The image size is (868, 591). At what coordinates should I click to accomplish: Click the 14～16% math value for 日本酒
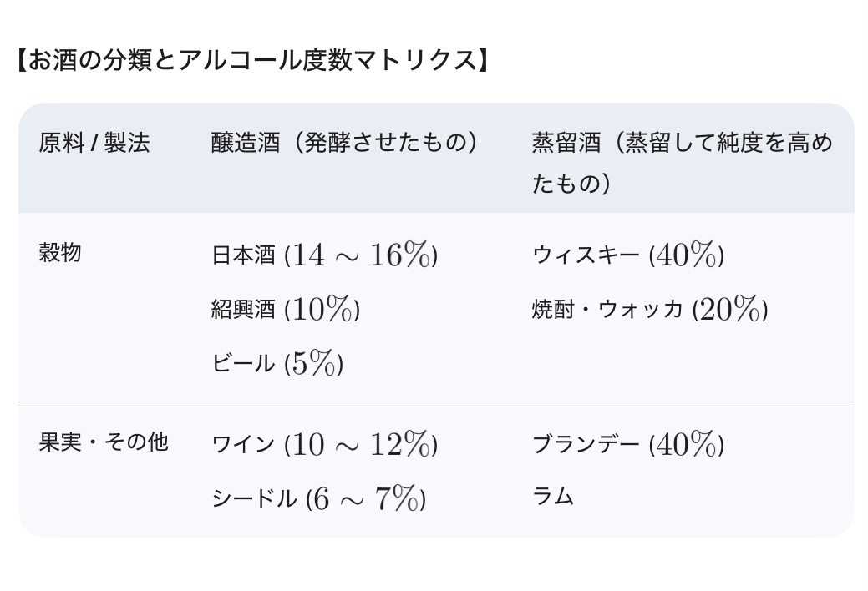click(x=361, y=255)
